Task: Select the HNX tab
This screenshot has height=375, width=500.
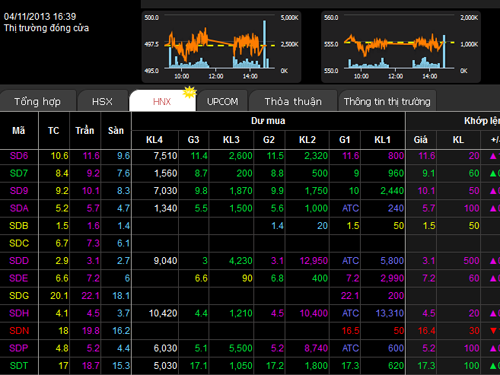Action: (x=162, y=101)
